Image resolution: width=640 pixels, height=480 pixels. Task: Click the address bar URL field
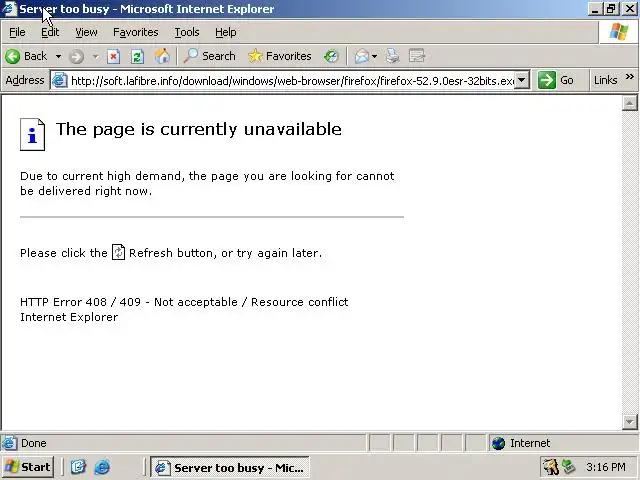tap(292, 81)
